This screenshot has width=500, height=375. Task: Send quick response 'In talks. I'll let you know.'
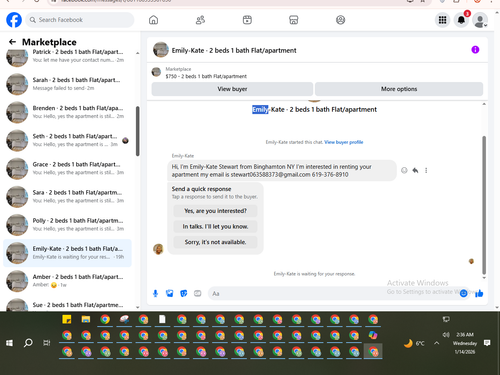[x=215, y=226]
